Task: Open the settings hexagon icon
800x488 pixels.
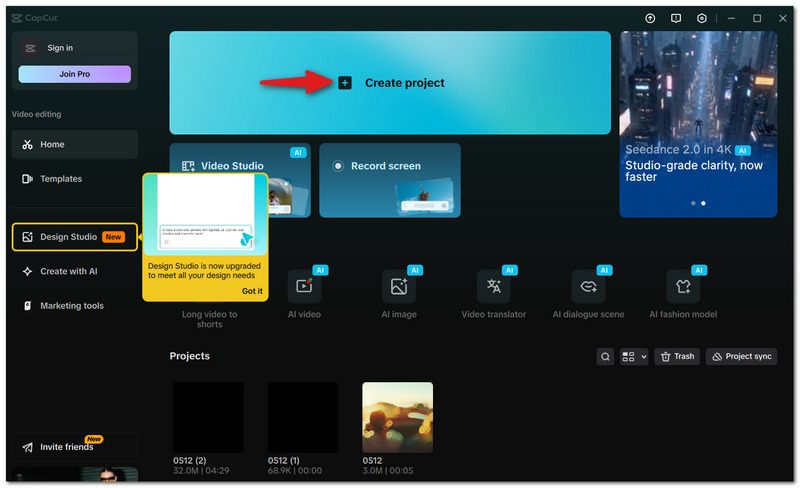Action: 702,18
